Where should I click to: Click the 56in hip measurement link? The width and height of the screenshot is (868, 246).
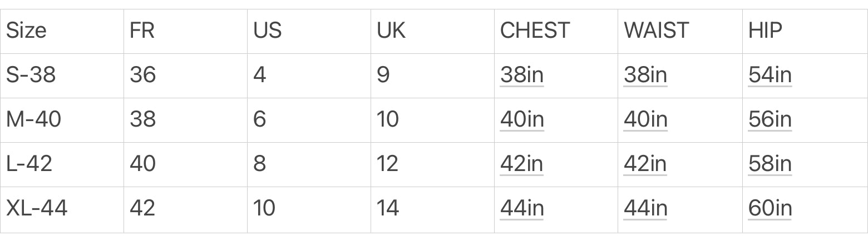coord(770,119)
